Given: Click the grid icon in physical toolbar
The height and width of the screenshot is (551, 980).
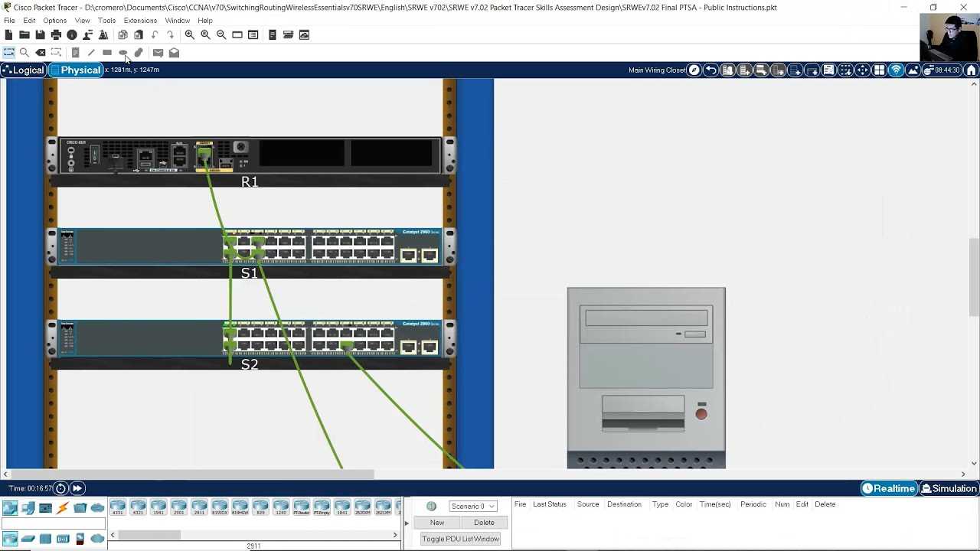Looking at the screenshot, I should pyautogui.click(x=879, y=70).
